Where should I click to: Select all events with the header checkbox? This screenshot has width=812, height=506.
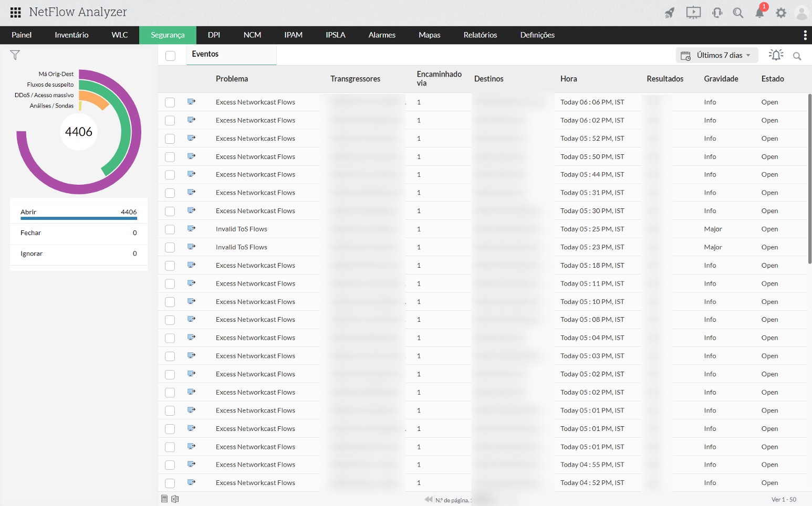[170, 55]
